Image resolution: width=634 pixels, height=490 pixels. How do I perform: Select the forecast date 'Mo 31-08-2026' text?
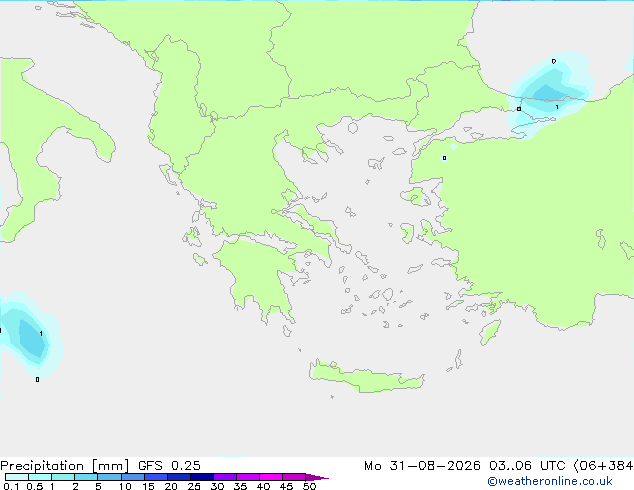click(422, 466)
